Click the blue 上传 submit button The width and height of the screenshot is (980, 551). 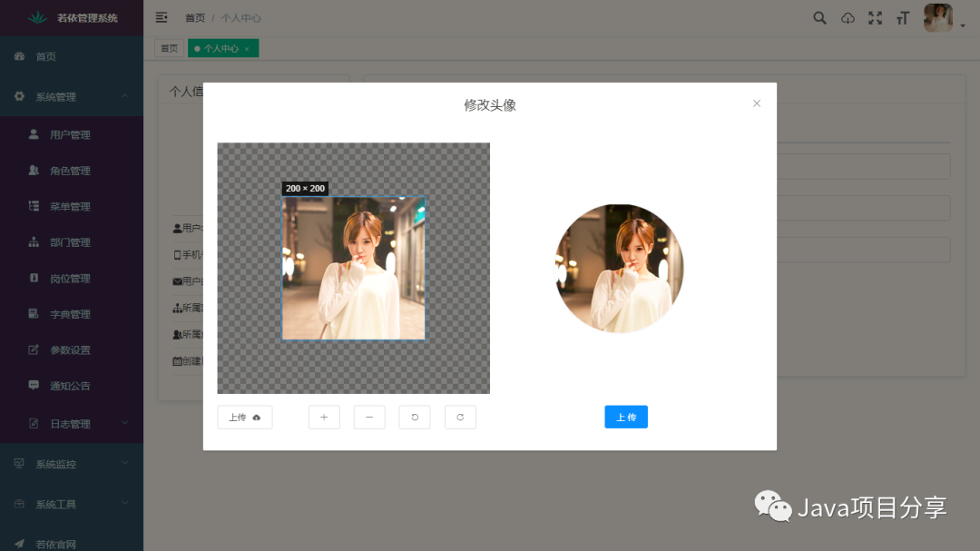626,417
